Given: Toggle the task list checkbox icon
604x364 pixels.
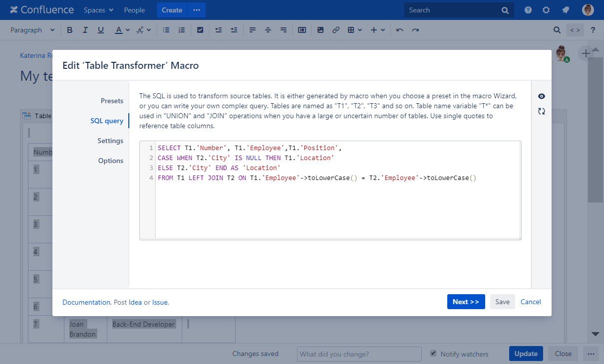Looking at the screenshot, I should coord(200,30).
